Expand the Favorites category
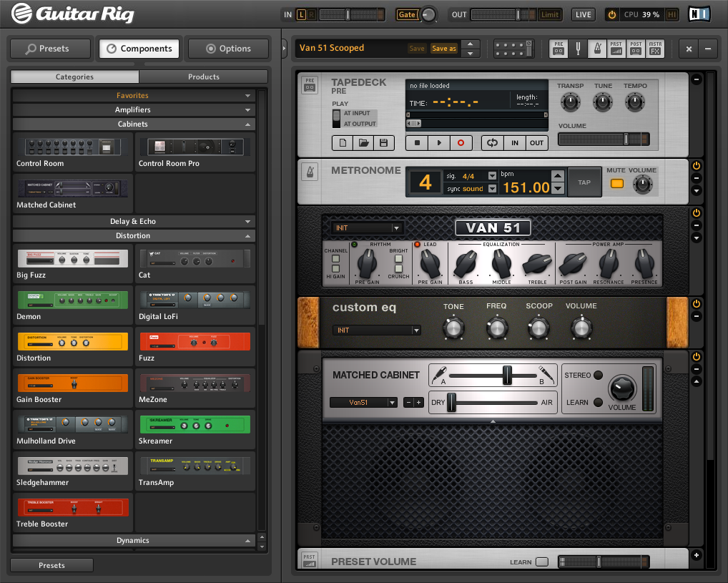728x583 pixels. click(x=134, y=95)
